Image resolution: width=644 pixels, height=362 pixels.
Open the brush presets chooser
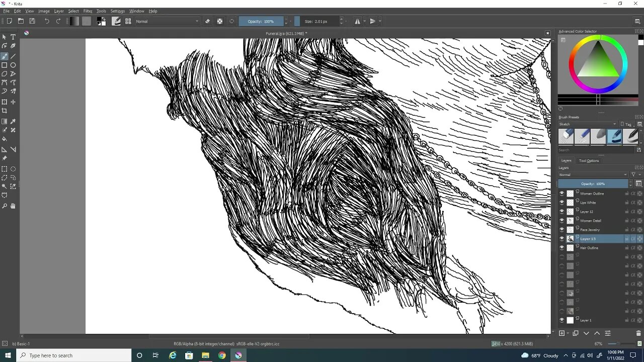(x=128, y=21)
